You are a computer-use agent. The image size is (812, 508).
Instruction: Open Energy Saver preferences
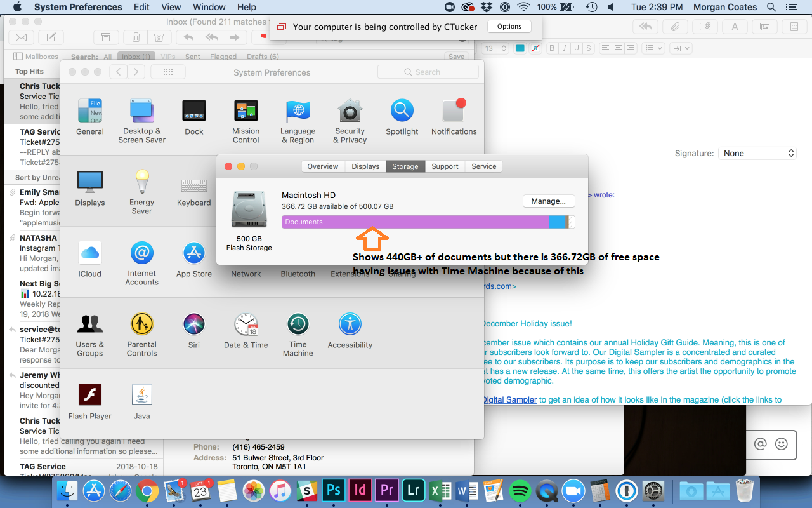[142, 192]
